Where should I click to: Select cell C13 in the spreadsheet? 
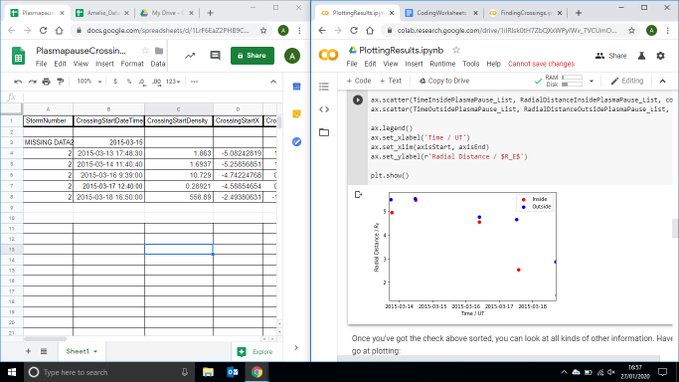tap(178, 249)
